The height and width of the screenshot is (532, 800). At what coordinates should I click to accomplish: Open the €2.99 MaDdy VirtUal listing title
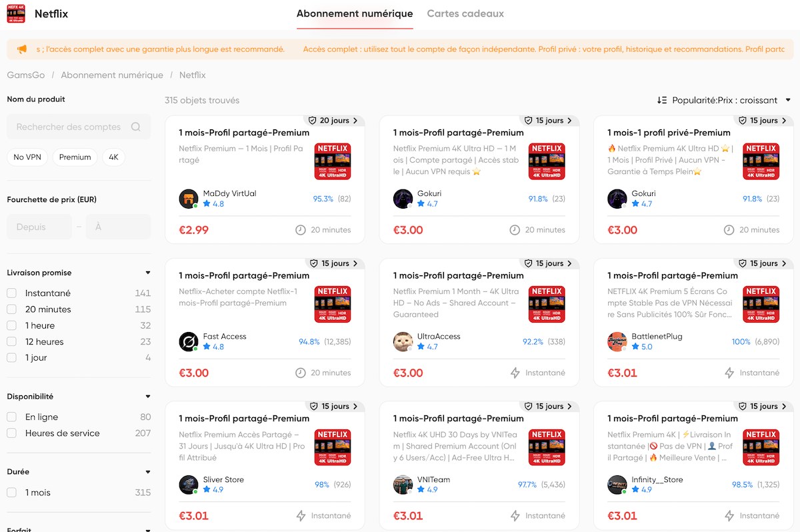click(244, 133)
